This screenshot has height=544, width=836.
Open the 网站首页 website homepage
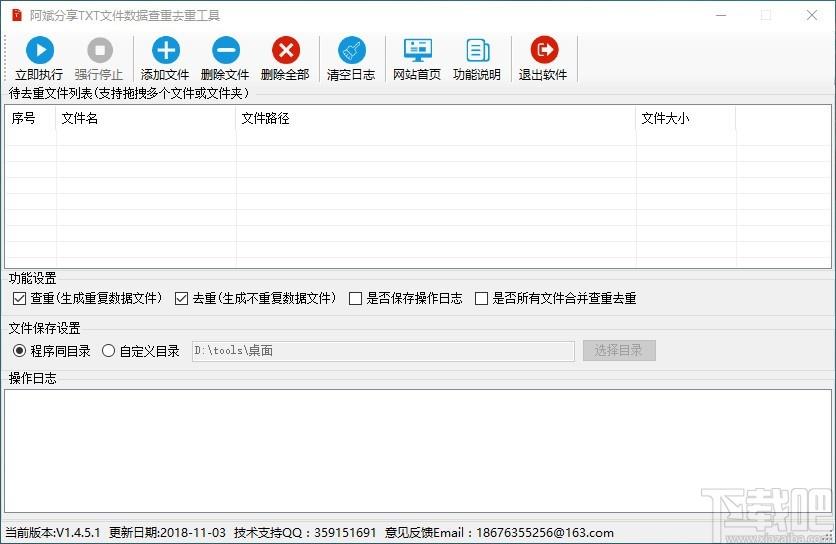pos(417,58)
